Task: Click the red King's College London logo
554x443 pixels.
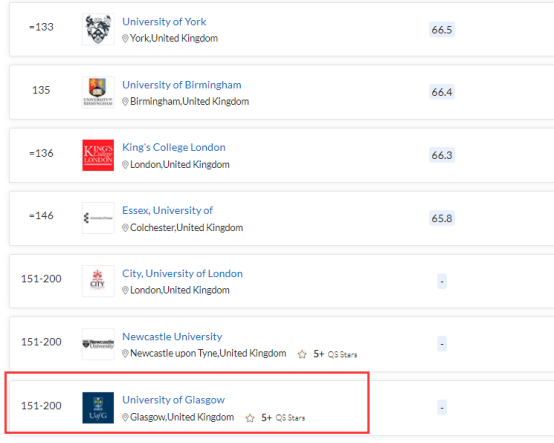Action: [x=98, y=155]
